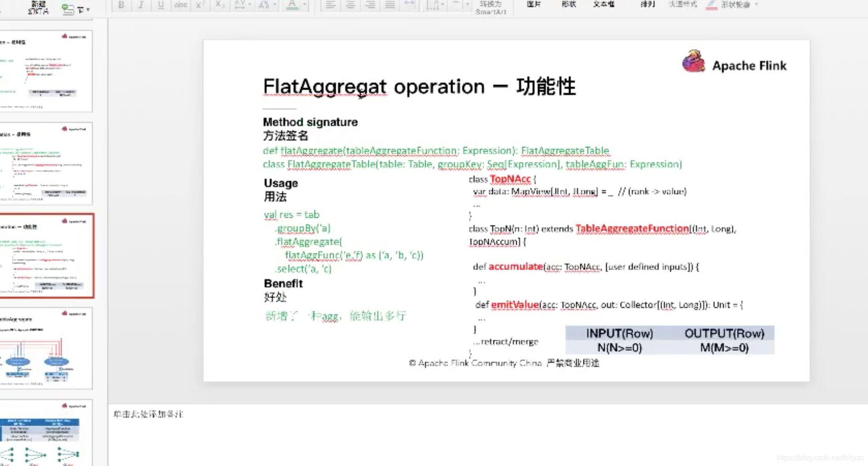Image resolution: width=868 pixels, height=466 pixels.
Task: Click the .select('a, 'c) code line
Action: point(303,269)
